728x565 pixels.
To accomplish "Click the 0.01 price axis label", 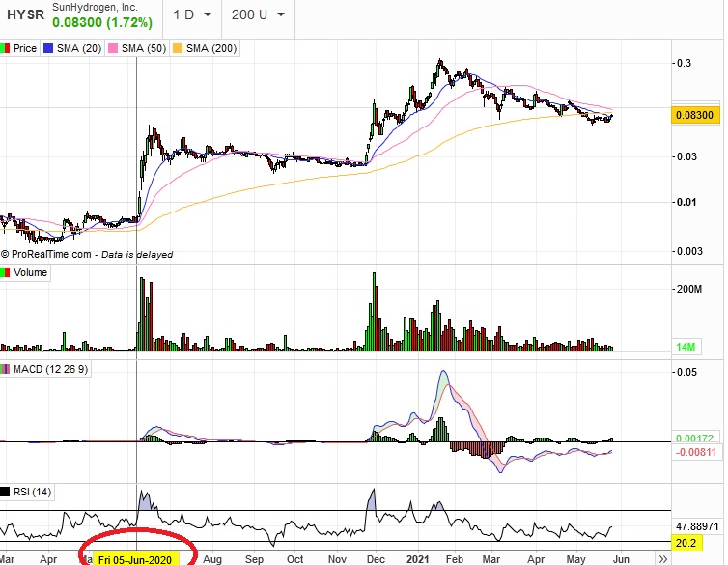I will click(x=687, y=202).
